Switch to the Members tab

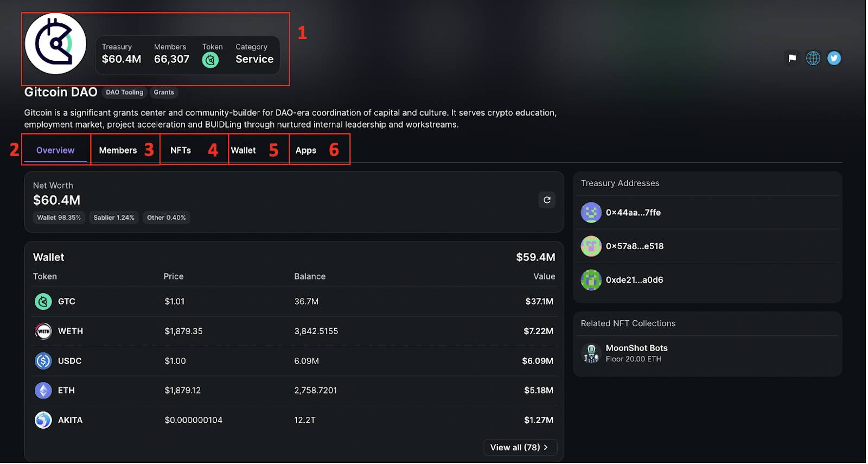[118, 150]
